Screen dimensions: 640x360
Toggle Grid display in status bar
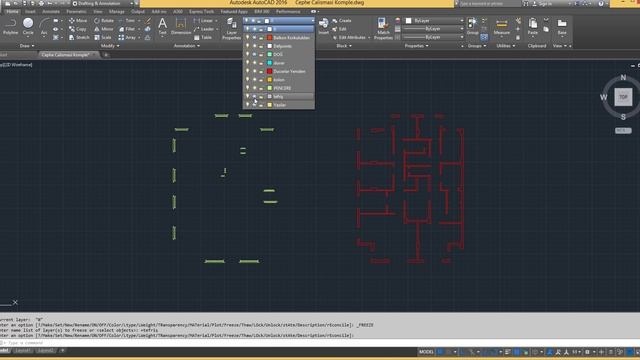click(x=440, y=351)
